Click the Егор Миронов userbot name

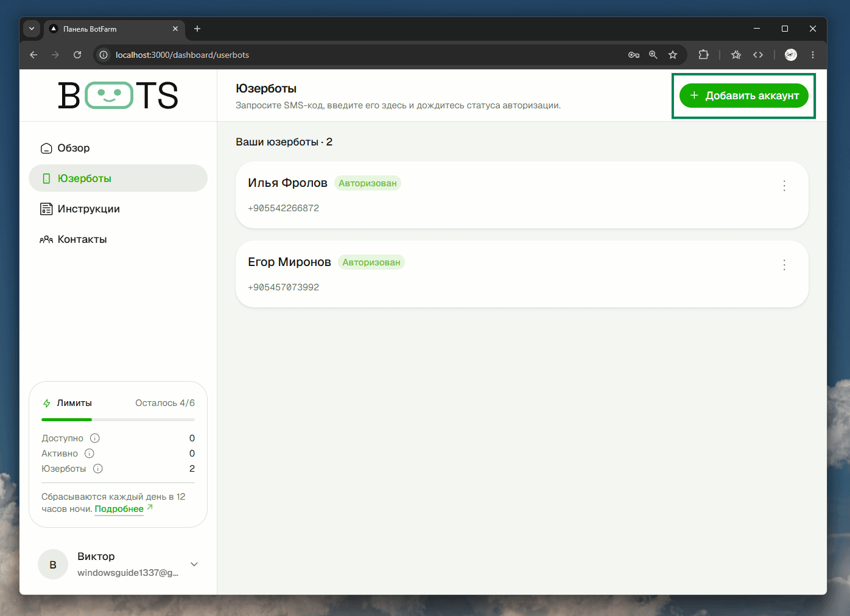point(289,262)
